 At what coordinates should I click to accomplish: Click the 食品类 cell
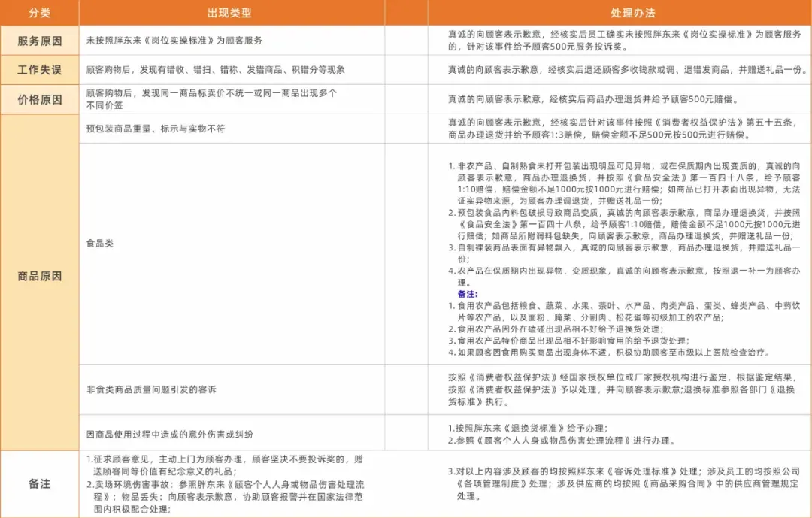[x=100, y=243]
